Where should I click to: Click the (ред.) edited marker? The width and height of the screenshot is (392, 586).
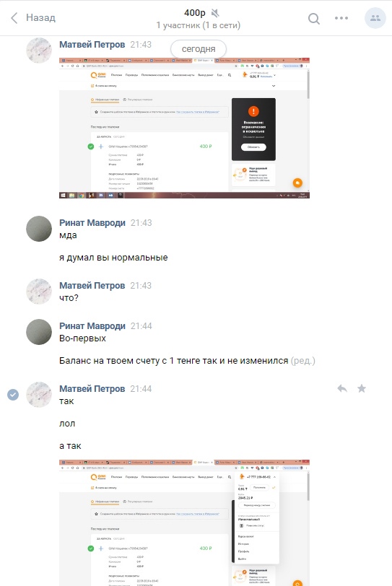click(303, 361)
